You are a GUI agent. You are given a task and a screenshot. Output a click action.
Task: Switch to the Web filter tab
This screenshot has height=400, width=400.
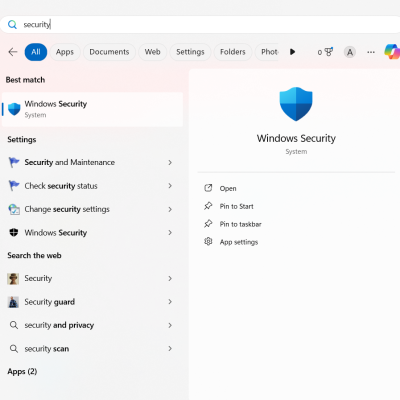[152, 52]
